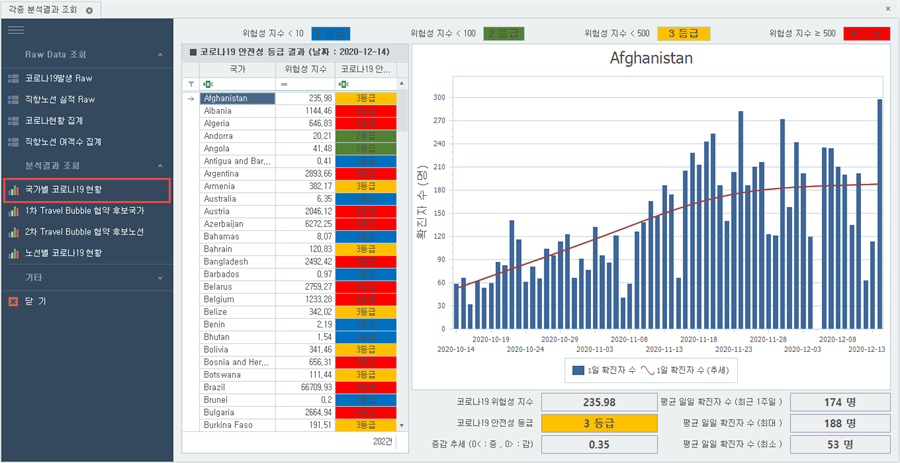Sort by the 국가 column header
Viewport: 900px width, 463px height.
pyautogui.click(x=237, y=69)
